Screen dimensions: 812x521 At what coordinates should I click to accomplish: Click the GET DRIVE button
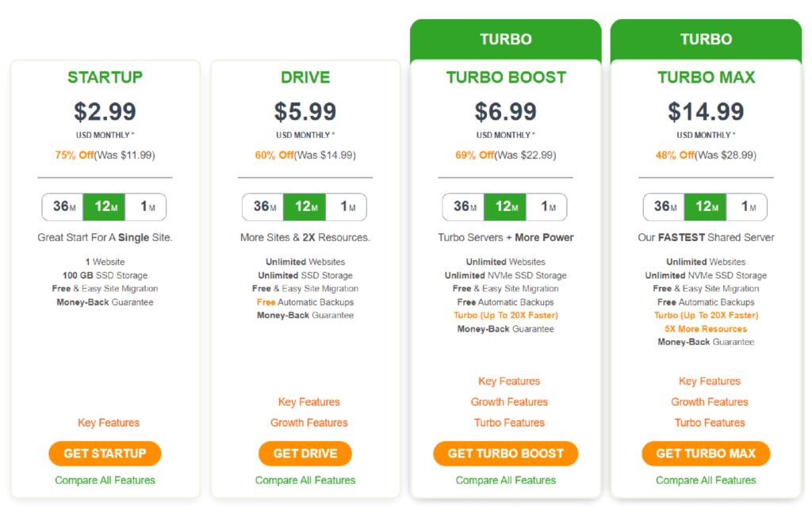(x=305, y=454)
